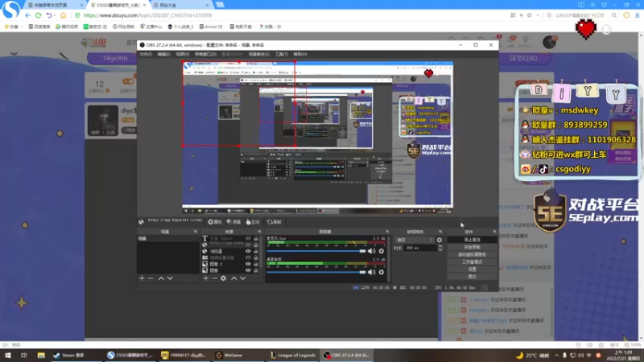Open Settings button in OBS Controls

click(472, 269)
